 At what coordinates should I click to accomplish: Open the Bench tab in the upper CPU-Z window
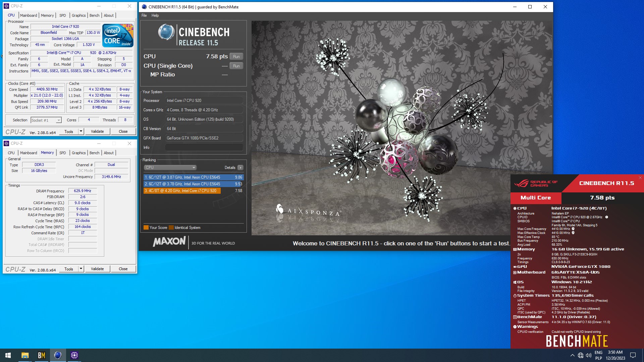tap(95, 15)
